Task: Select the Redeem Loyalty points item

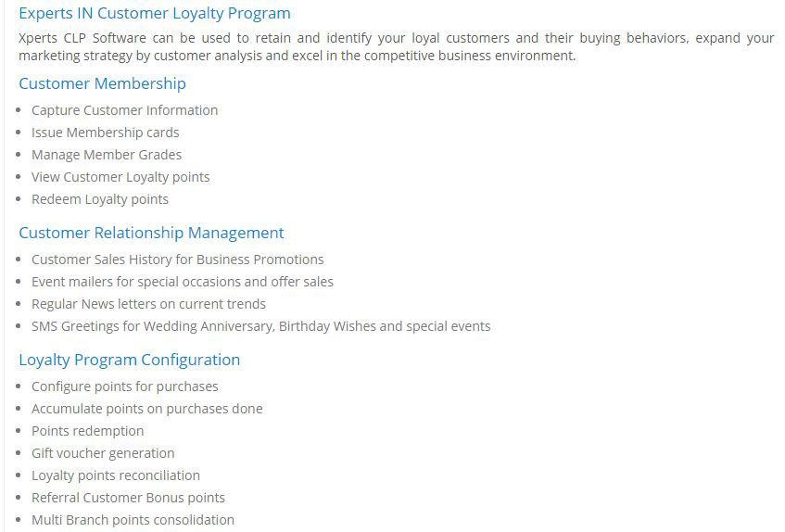Action: click(x=100, y=199)
